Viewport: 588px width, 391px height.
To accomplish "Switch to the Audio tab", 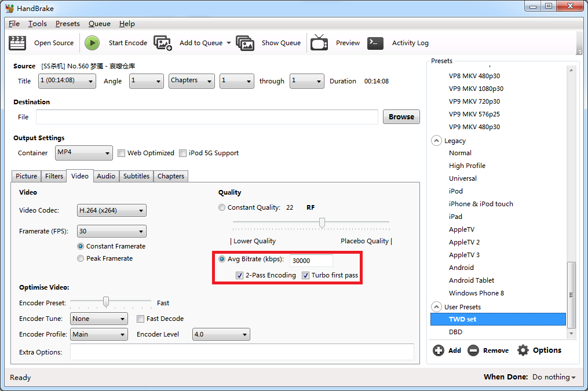I will 106,176.
